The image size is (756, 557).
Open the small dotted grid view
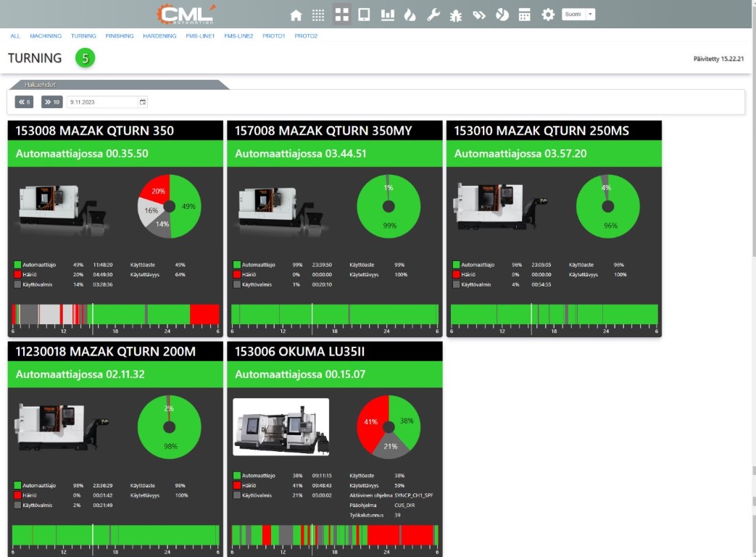coord(318,15)
